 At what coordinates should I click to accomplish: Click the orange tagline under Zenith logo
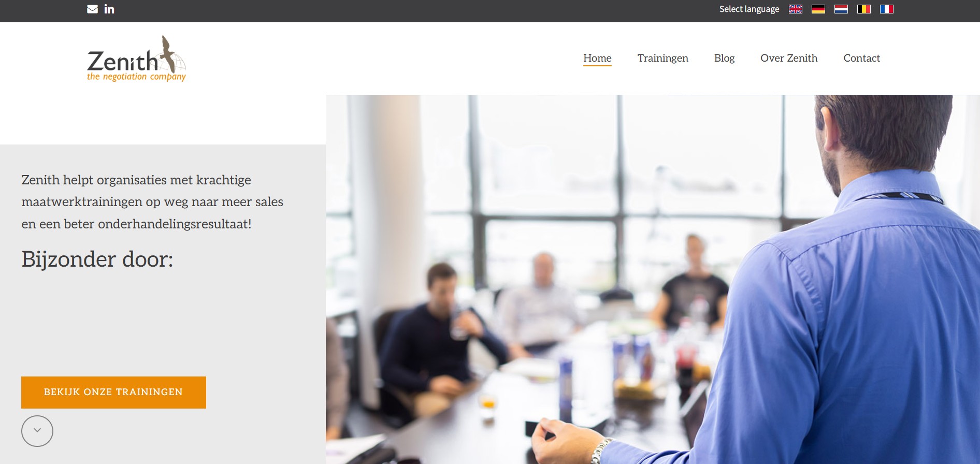pyautogui.click(x=136, y=77)
